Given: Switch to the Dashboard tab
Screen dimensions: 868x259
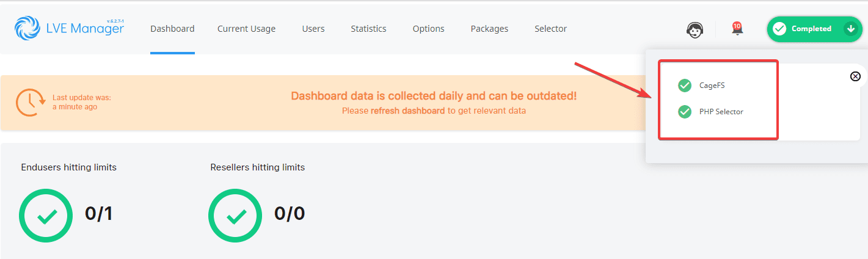Looking at the screenshot, I should pyautogui.click(x=172, y=29).
